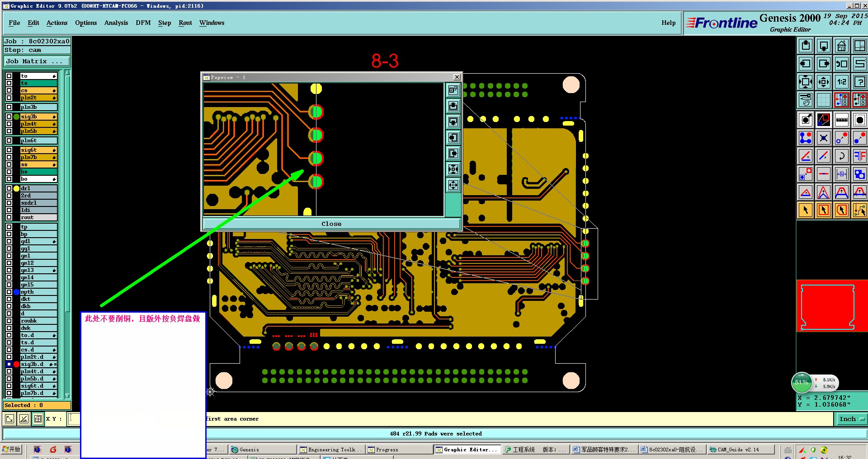Open the Rout menu
The height and width of the screenshot is (459, 868).
pos(185,23)
